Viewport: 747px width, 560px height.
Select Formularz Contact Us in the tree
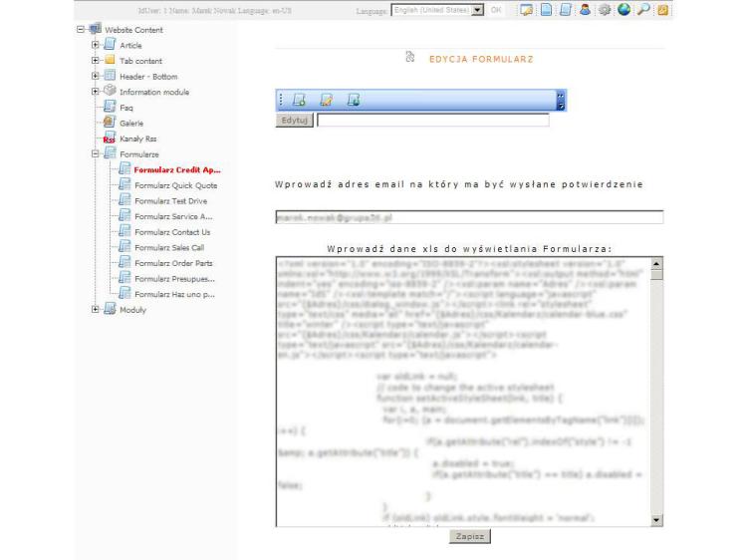click(172, 232)
